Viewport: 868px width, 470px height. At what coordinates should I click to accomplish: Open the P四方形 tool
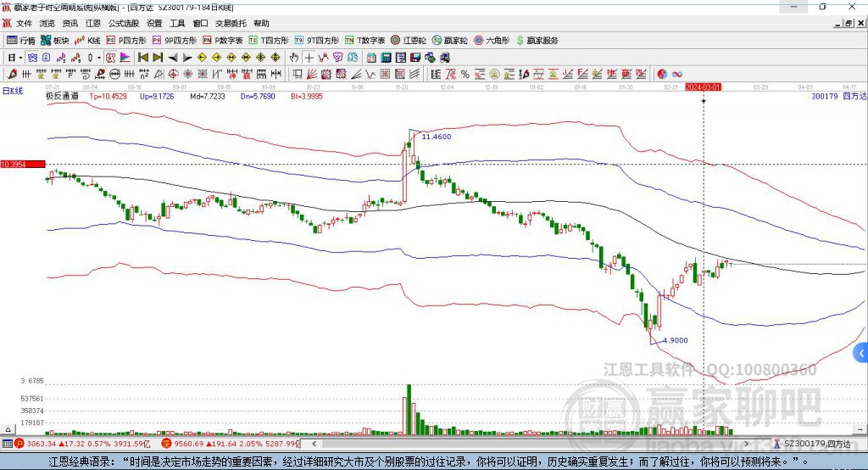click(x=126, y=41)
